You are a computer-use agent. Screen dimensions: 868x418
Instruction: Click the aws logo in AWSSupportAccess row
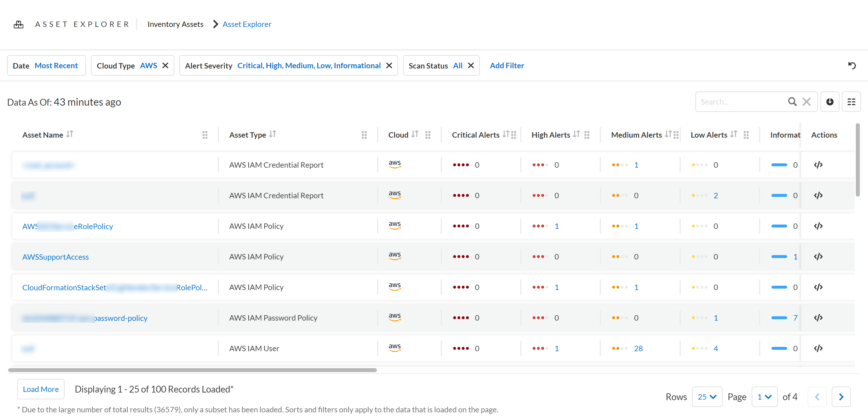395,256
